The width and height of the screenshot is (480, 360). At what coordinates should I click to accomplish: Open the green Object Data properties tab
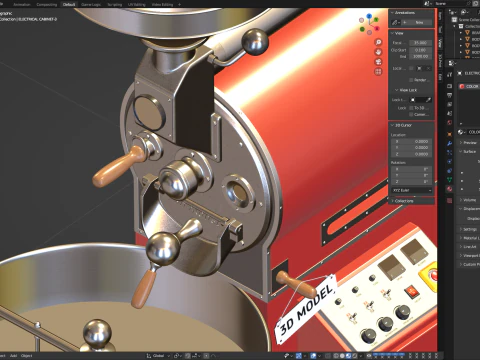tap(449, 180)
